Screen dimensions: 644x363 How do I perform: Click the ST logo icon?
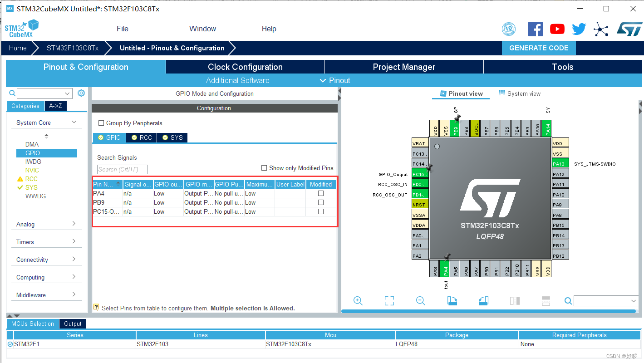pos(629,29)
